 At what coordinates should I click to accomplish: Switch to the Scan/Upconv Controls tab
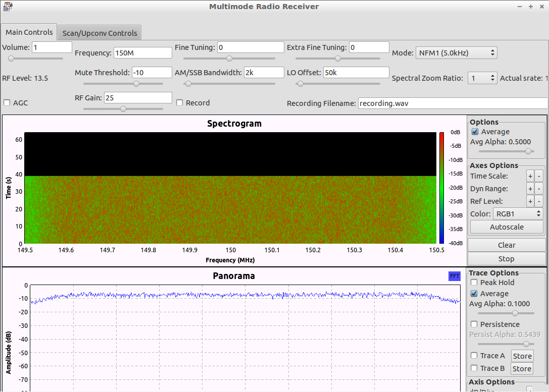pos(99,32)
